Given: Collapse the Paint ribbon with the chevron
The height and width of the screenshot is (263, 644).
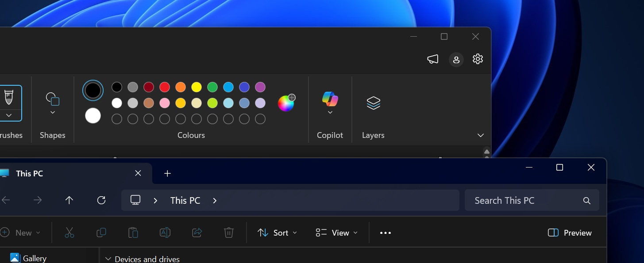Looking at the screenshot, I should coord(481,135).
